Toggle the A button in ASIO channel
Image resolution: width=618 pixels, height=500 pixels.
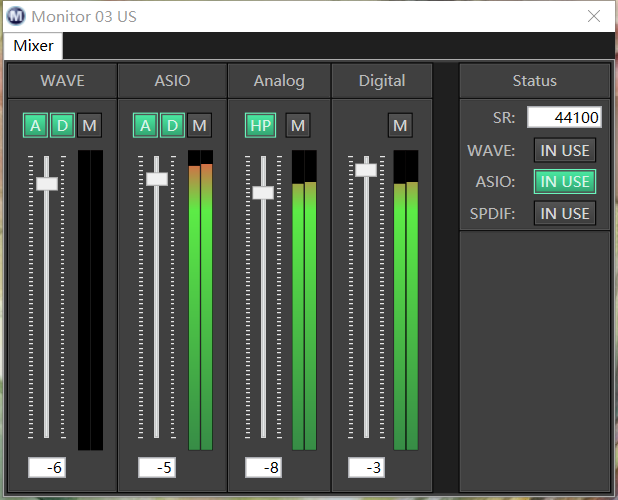click(146, 125)
